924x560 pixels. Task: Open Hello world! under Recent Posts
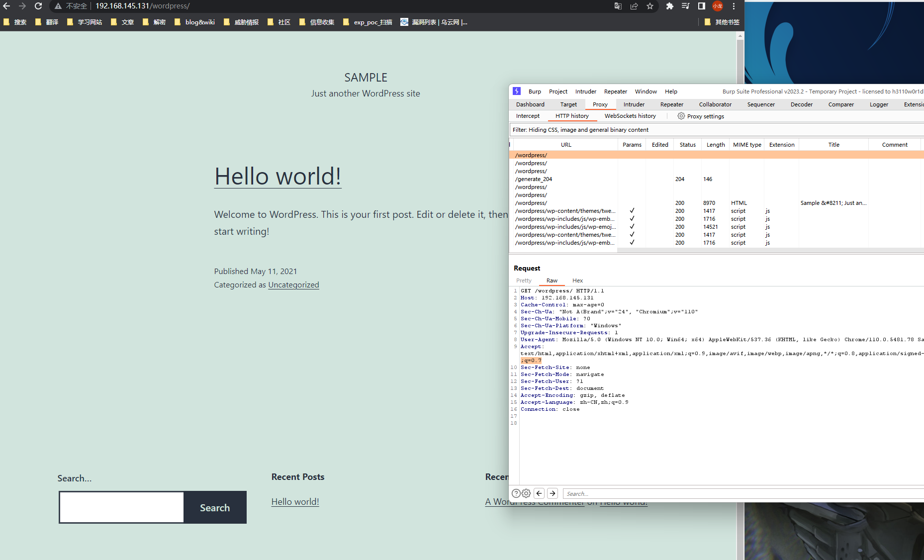295,502
